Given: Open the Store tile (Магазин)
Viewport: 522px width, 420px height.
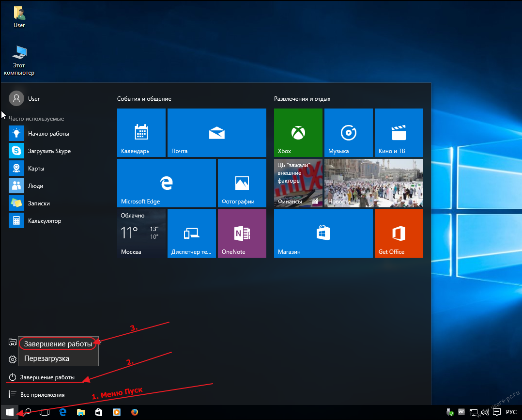Looking at the screenshot, I should 323,233.
